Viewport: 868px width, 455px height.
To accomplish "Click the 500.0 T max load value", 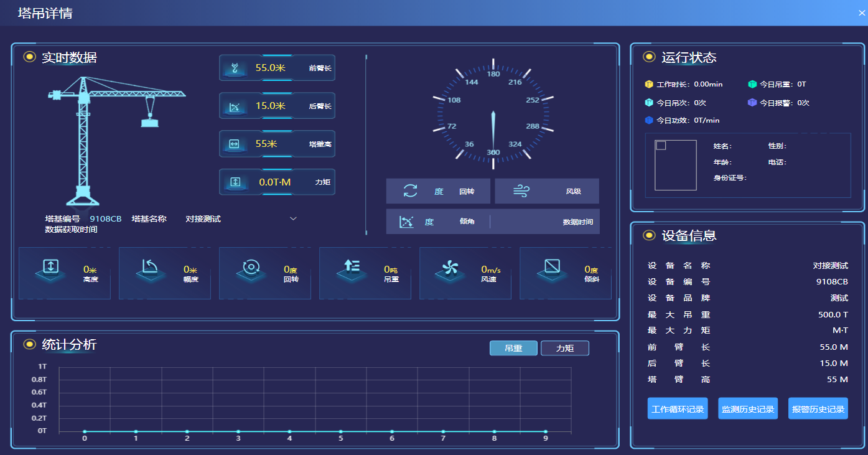I will tap(833, 315).
